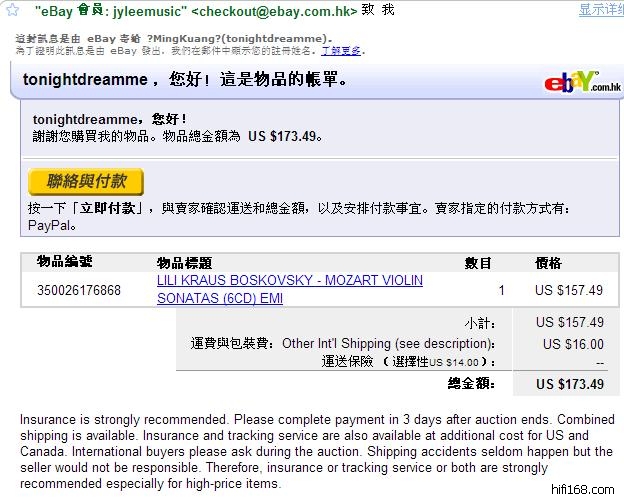Click the 數目 column header
Viewport: 624px width, 503px height.
pos(478,263)
